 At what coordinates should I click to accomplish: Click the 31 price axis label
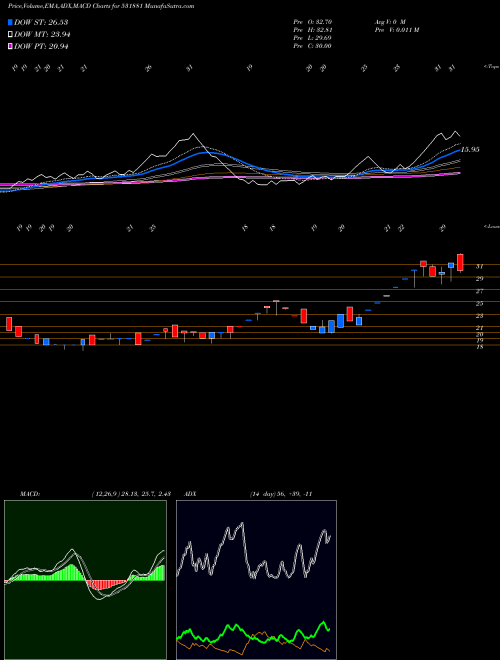479,266
